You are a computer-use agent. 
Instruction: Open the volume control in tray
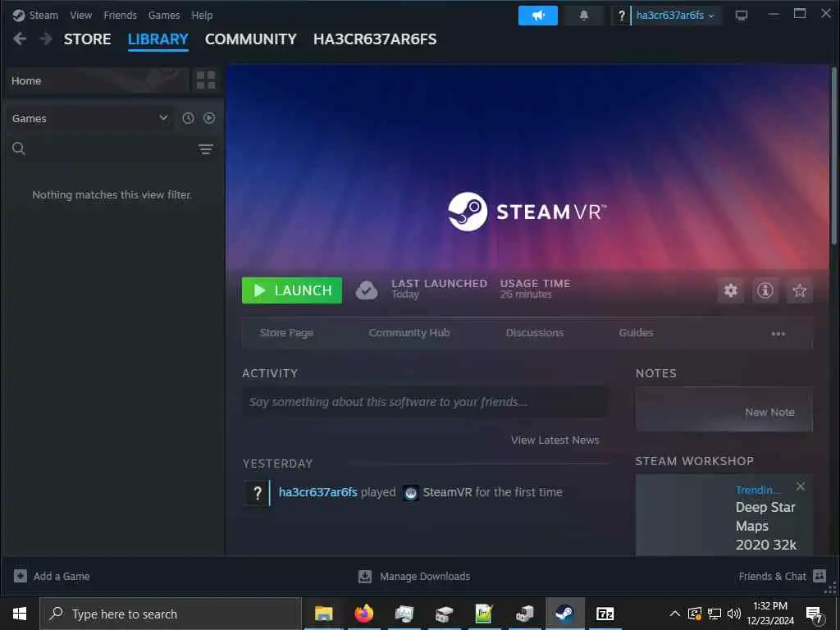pos(734,614)
